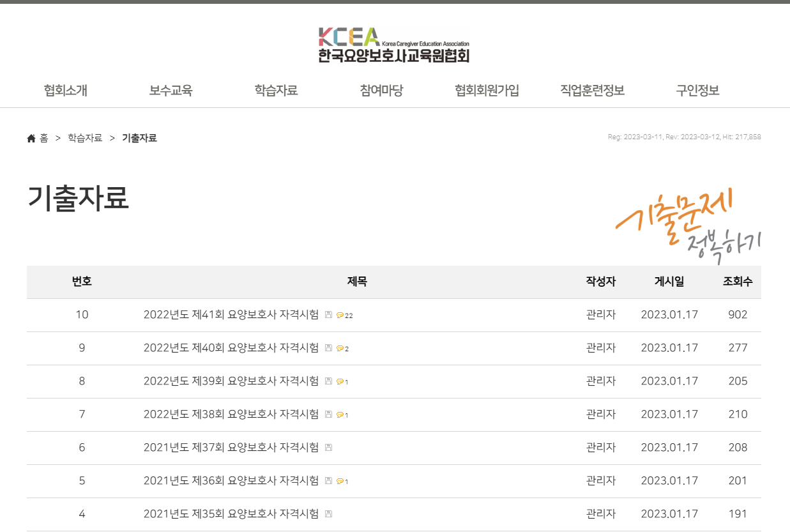Click view count 208
This screenshot has height=532, width=790.
coord(738,447)
